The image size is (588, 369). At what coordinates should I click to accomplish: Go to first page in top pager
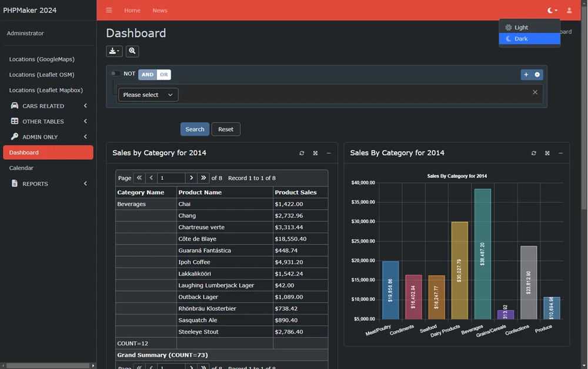coord(139,177)
